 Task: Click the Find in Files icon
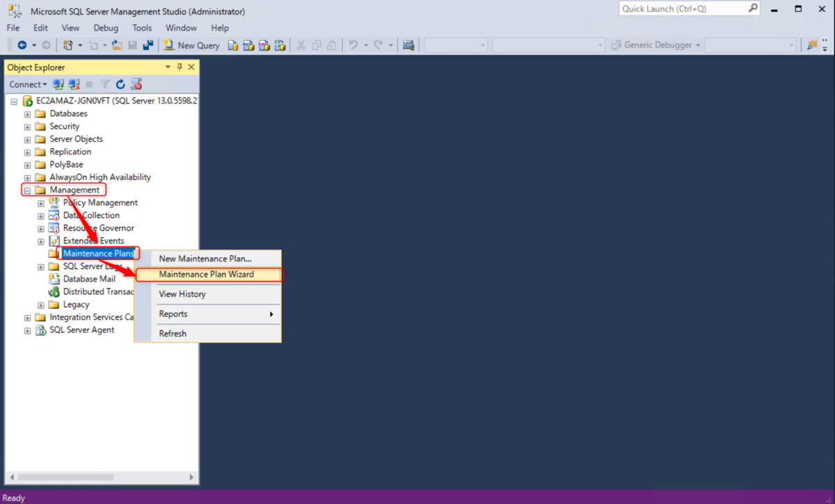[812, 45]
